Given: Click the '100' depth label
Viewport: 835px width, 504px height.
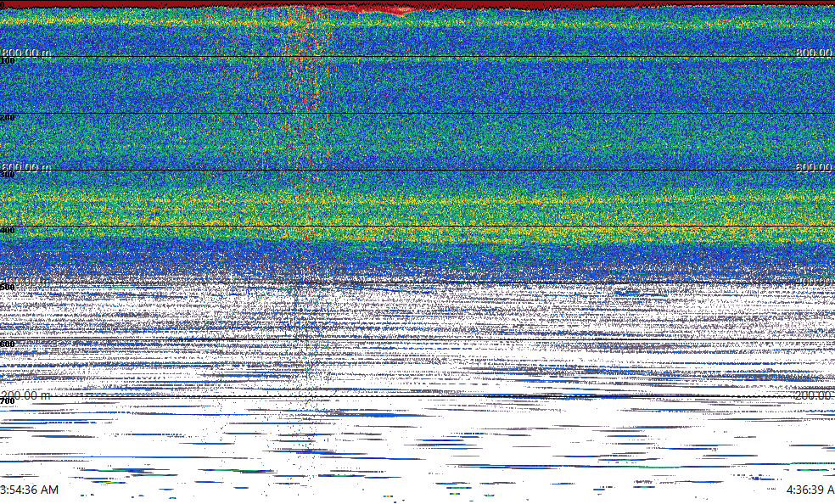Looking at the screenshot, I should (8, 61).
